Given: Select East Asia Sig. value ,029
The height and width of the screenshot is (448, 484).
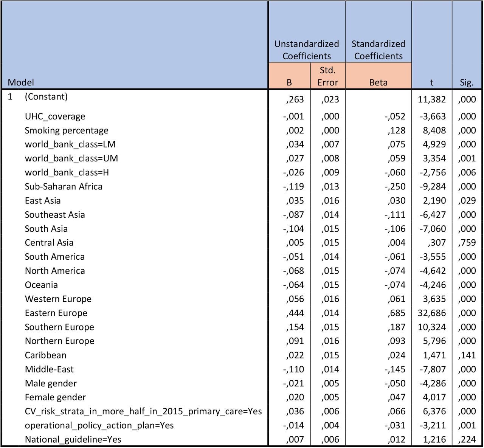Looking at the screenshot, I should point(467,200).
